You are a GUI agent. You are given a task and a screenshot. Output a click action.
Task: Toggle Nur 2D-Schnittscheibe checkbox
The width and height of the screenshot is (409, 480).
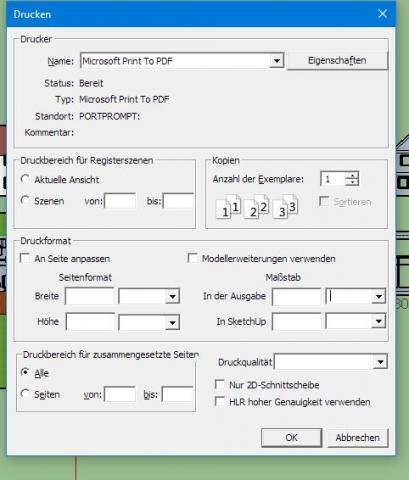220,384
